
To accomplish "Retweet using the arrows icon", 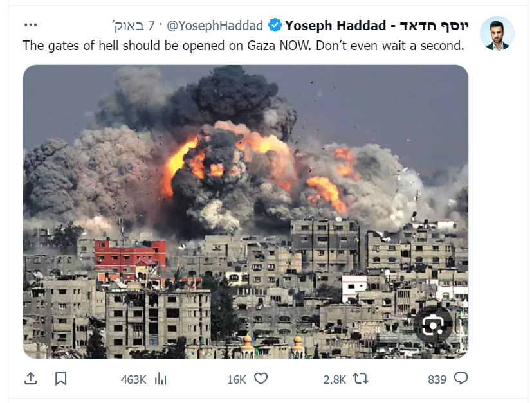I will tap(361, 379).
